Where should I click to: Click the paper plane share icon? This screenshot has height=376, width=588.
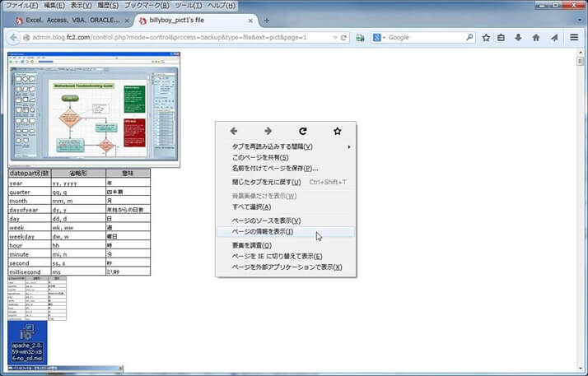coord(554,38)
